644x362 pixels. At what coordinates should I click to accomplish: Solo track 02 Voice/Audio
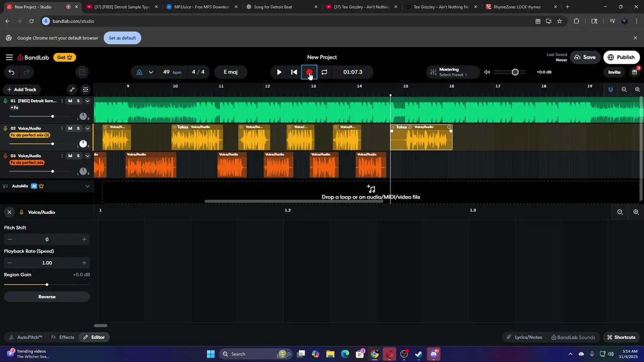click(x=78, y=128)
